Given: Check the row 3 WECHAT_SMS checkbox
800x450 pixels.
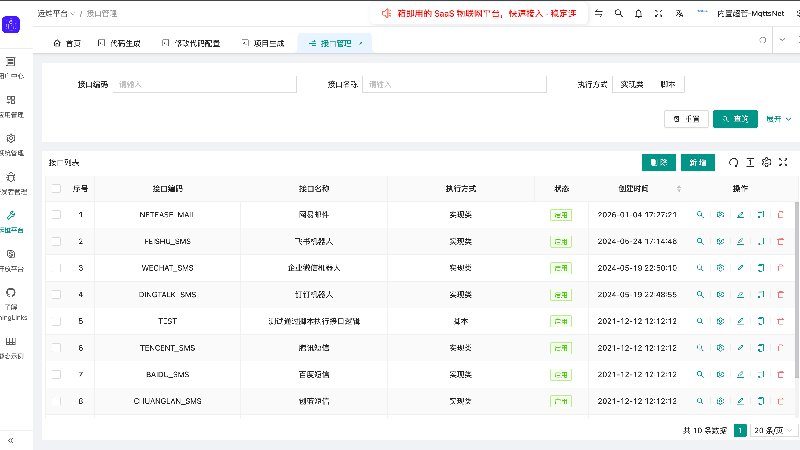Looking at the screenshot, I should [x=56, y=268].
